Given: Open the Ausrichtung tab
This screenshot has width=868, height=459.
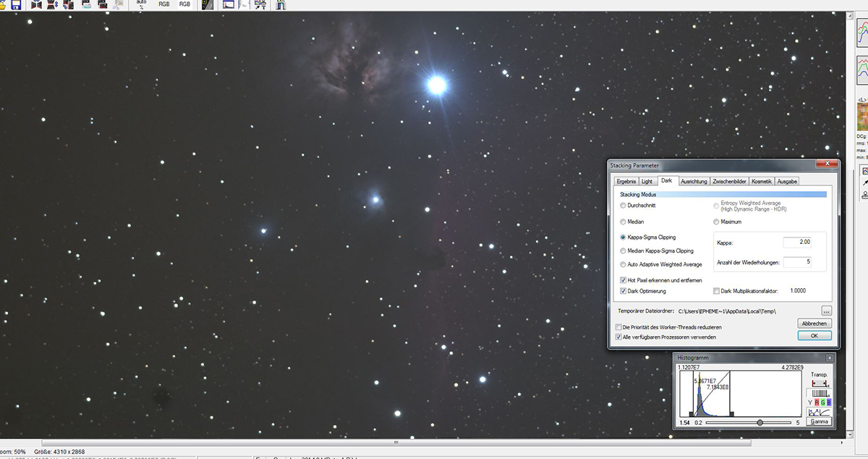Looking at the screenshot, I should 694,181.
